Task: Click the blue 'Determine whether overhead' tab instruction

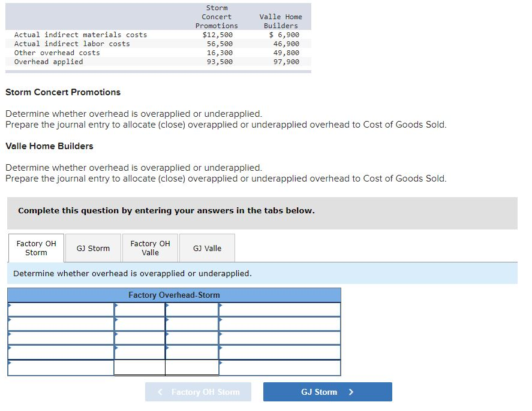Action: point(133,273)
